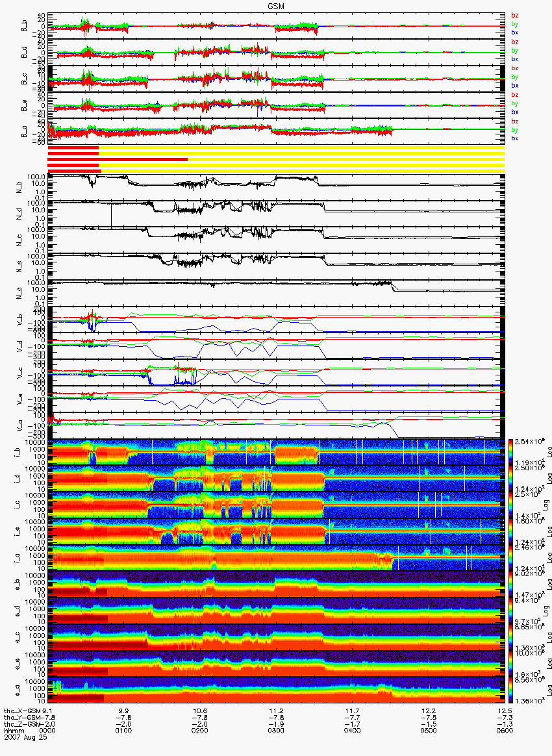Click the V_c axis label
This screenshot has width=552, height=756.
[x=20, y=373]
